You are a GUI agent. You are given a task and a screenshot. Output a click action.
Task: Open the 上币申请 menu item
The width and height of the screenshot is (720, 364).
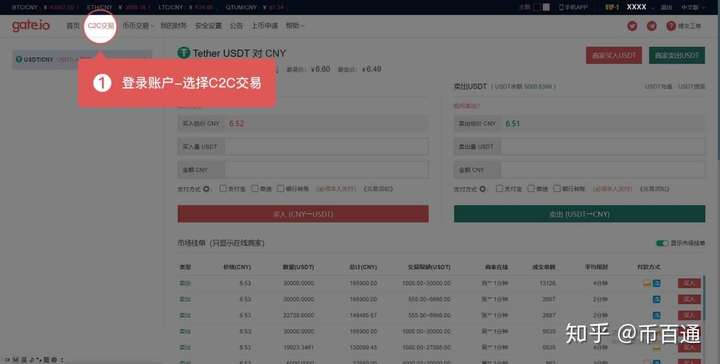tap(264, 26)
